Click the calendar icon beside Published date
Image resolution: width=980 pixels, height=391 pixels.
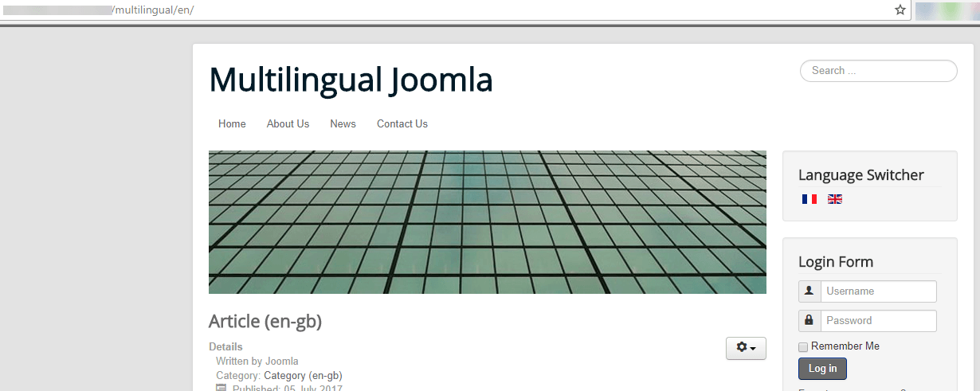click(x=221, y=389)
